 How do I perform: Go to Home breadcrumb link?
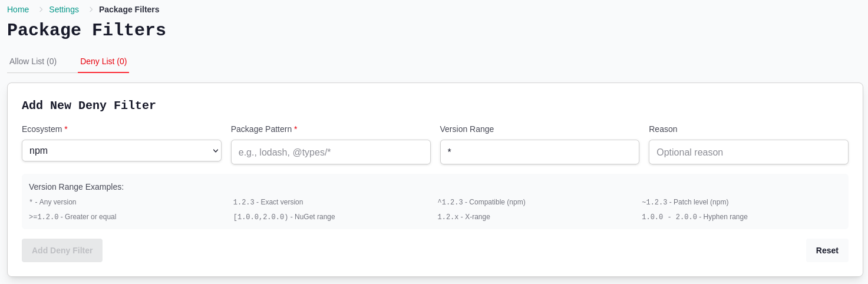[18, 9]
